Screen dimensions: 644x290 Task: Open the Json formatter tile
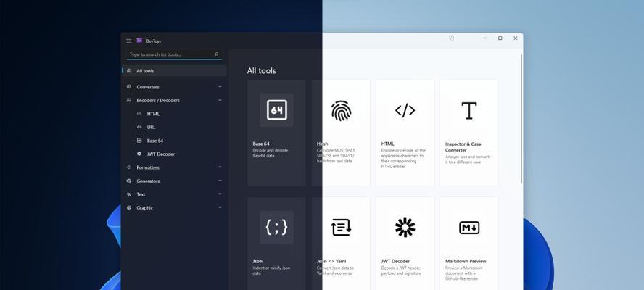(x=276, y=243)
